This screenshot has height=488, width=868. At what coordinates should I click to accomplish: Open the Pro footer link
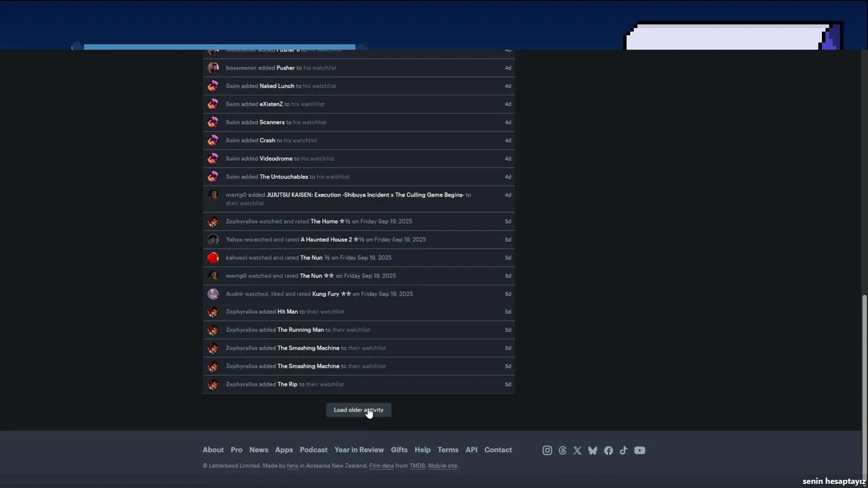pyautogui.click(x=236, y=450)
